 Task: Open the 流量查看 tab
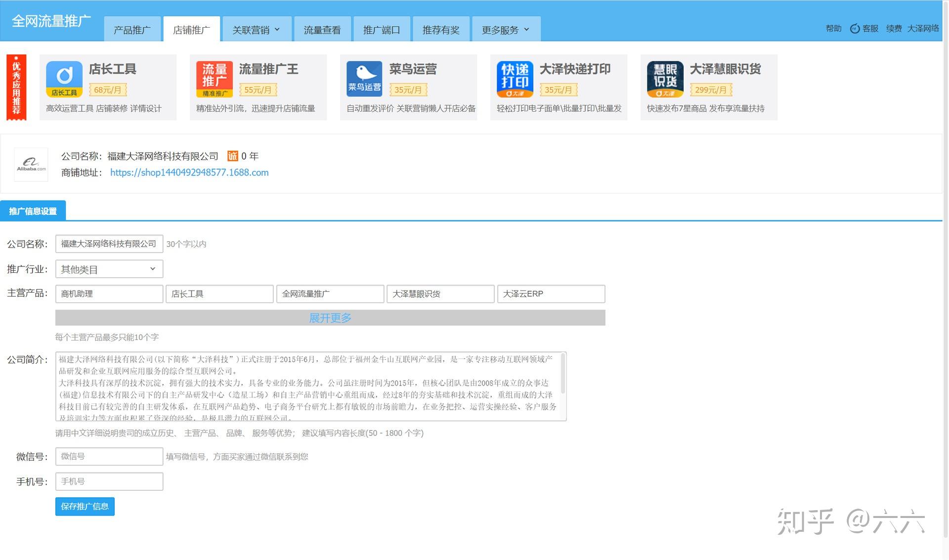pyautogui.click(x=322, y=30)
